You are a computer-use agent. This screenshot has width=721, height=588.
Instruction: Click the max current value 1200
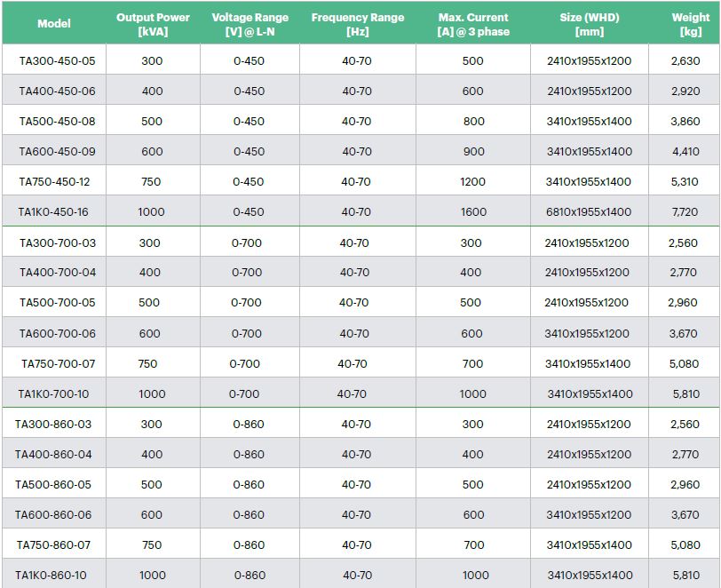pos(473,182)
